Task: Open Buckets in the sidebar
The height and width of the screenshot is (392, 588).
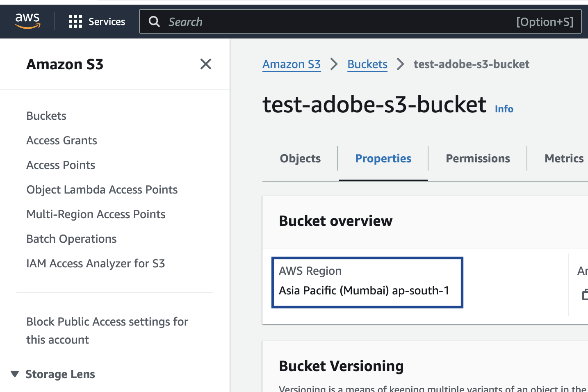Action: click(x=46, y=116)
